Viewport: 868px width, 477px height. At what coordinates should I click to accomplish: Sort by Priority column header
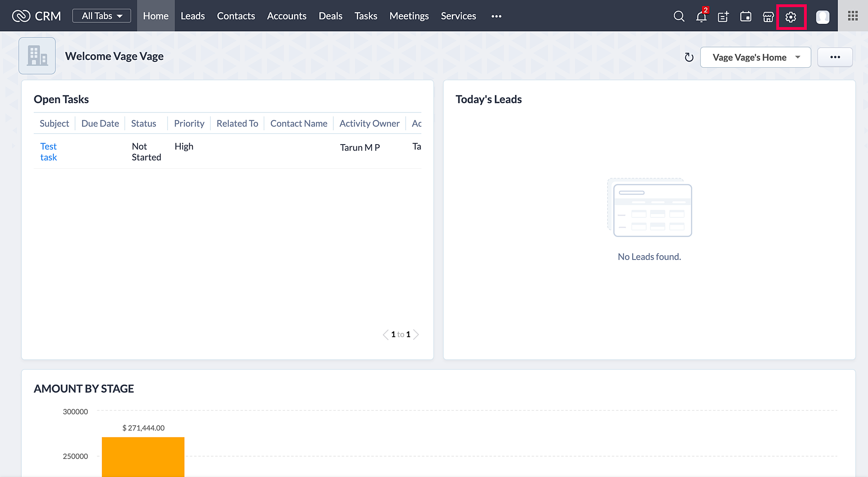[x=189, y=123]
